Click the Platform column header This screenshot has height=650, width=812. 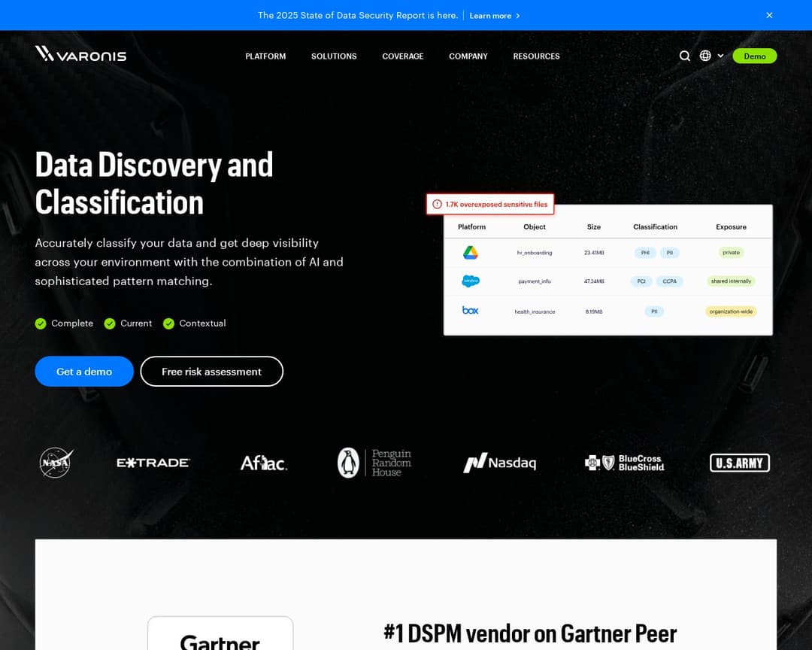click(x=471, y=227)
